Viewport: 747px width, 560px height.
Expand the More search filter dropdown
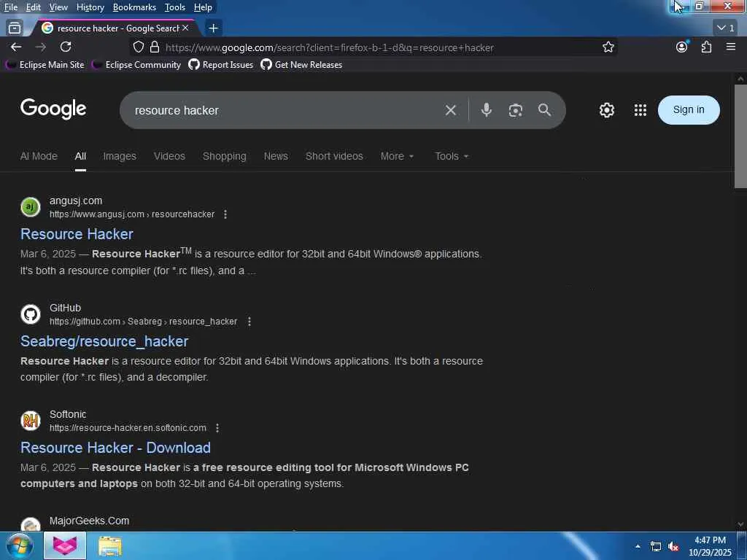tap(397, 156)
